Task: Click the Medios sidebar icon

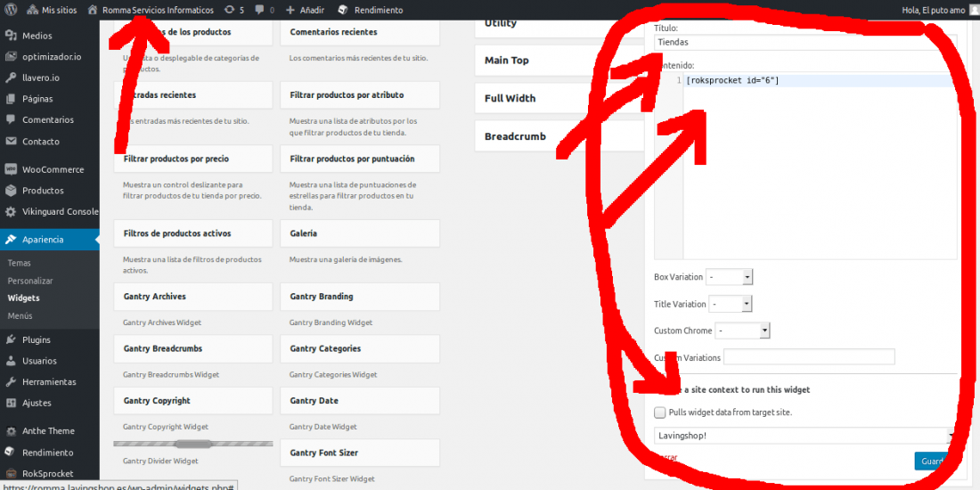Action: [x=11, y=36]
